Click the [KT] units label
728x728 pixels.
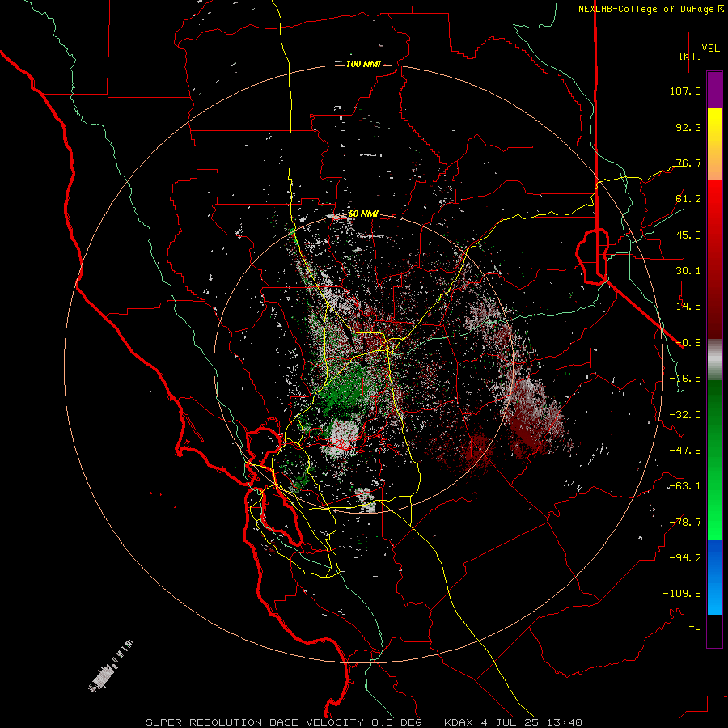click(690, 56)
